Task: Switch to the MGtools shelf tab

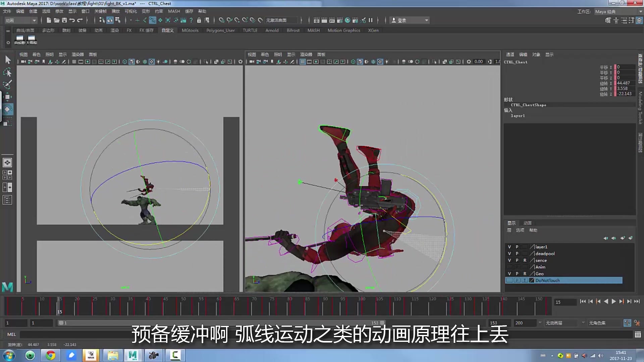Action: [190, 31]
